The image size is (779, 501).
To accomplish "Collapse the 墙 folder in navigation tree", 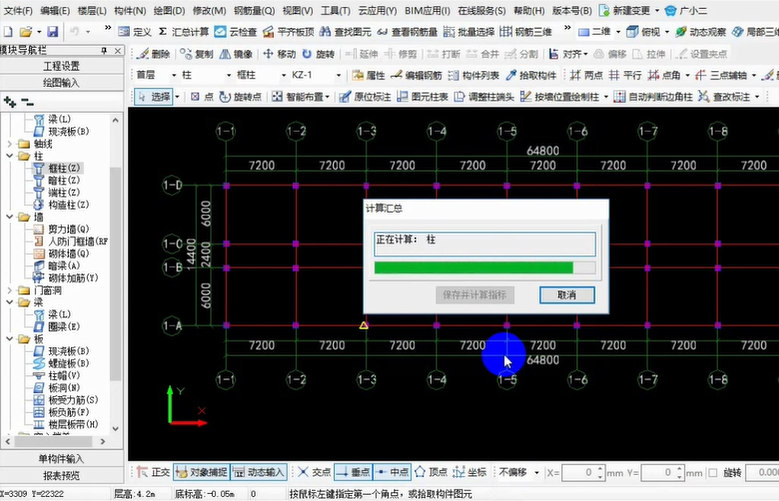I will pos(10,216).
